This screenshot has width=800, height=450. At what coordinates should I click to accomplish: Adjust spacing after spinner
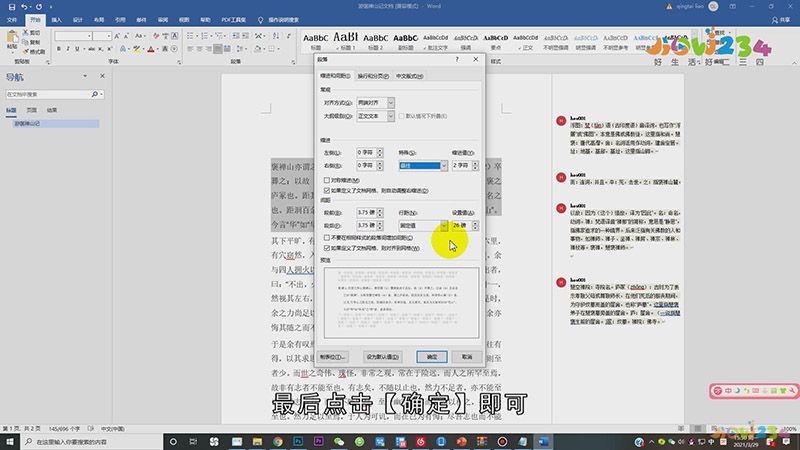point(380,225)
